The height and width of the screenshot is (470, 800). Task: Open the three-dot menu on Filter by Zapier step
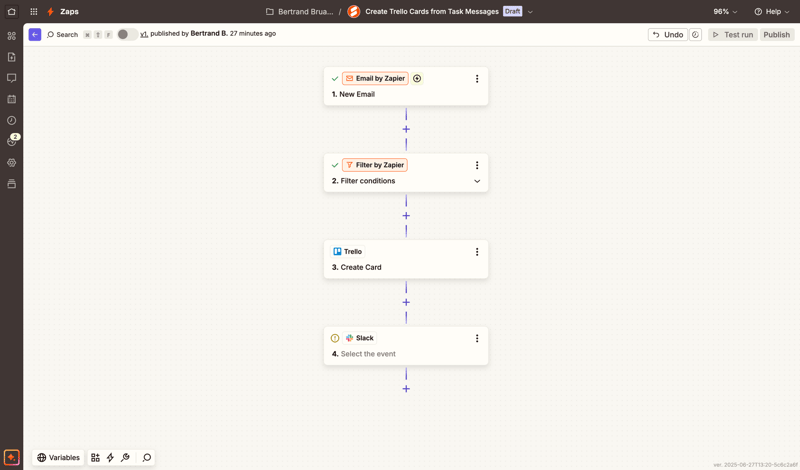coord(477,165)
